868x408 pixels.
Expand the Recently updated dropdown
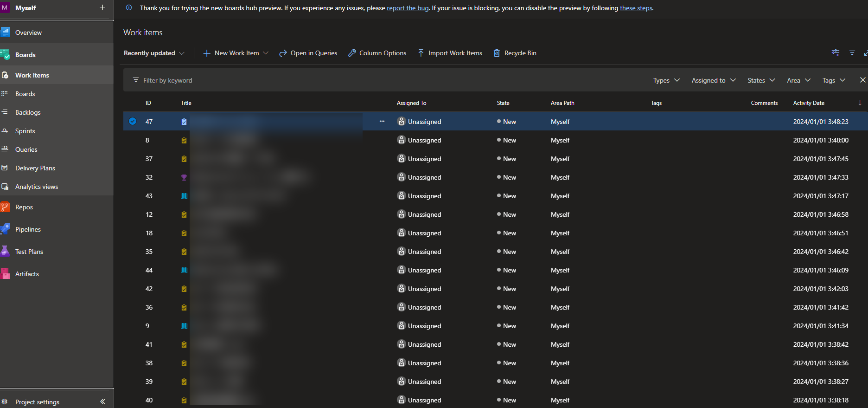[154, 53]
